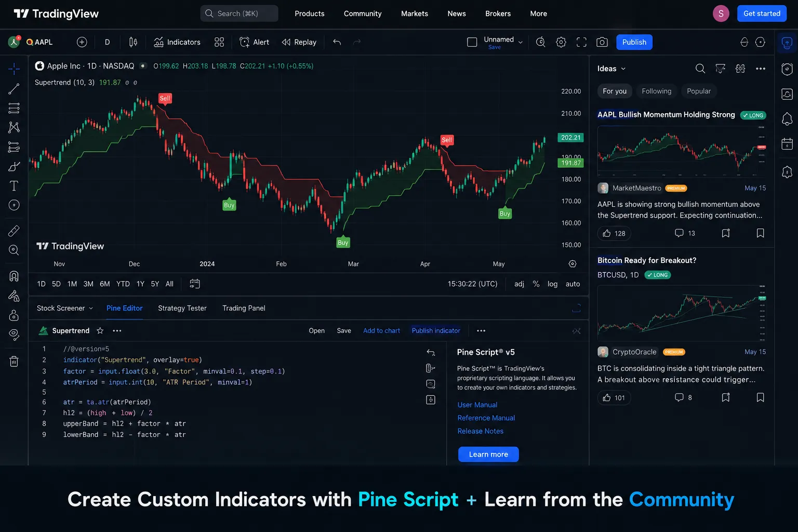Screen dimensions: 798x532
Task: Favorite the Supertrend script with star
Action: pos(100,330)
